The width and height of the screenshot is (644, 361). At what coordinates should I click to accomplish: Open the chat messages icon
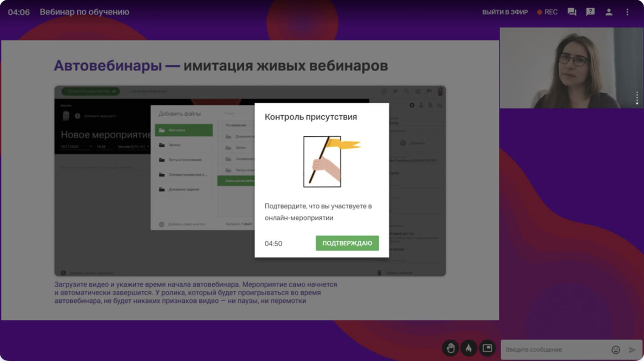click(572, 12)
